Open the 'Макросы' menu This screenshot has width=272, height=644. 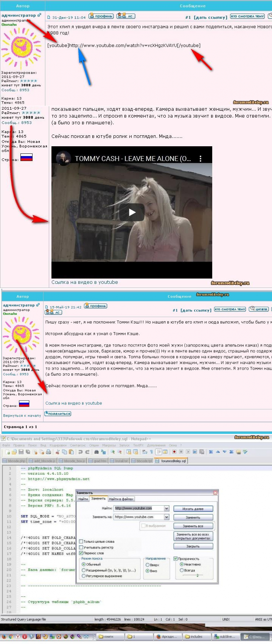click(x=109, y=445)
